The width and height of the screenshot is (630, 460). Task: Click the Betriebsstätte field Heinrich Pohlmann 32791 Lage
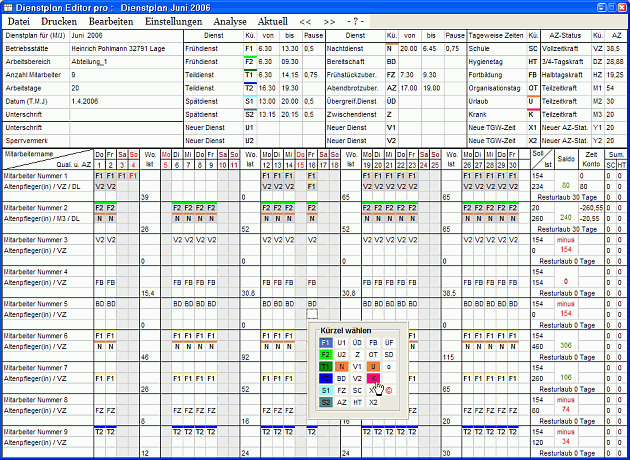[126, 49]
